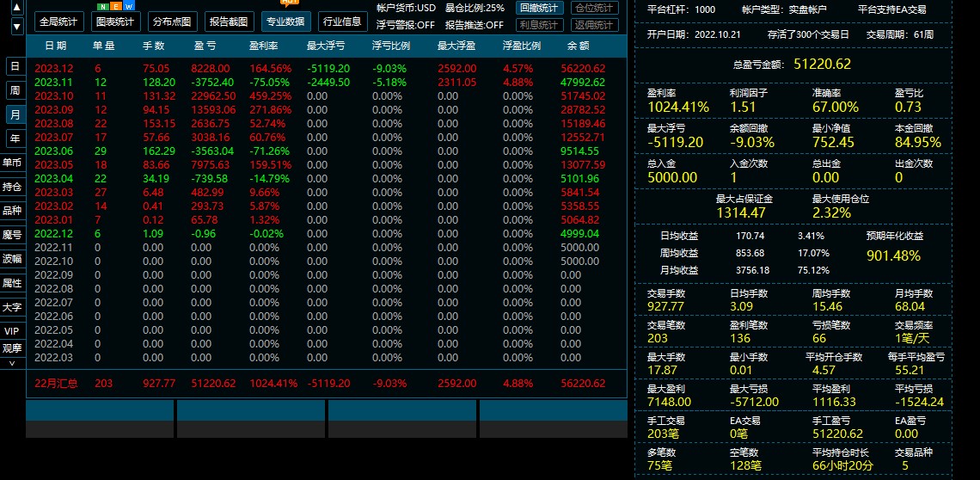Click the 利润因子 1.51 value
The width and height of the screenshot is (980, 480).
click(743, 107)
